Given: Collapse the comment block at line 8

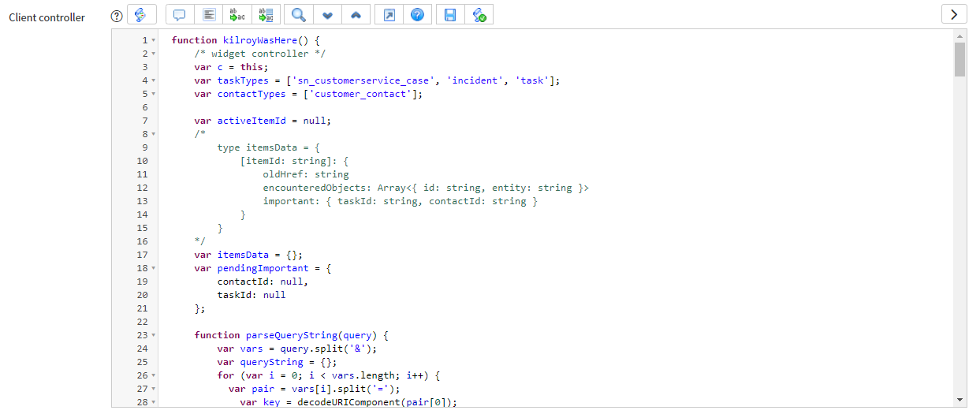Looking at the screenshot, I should (x=154, y=134).
